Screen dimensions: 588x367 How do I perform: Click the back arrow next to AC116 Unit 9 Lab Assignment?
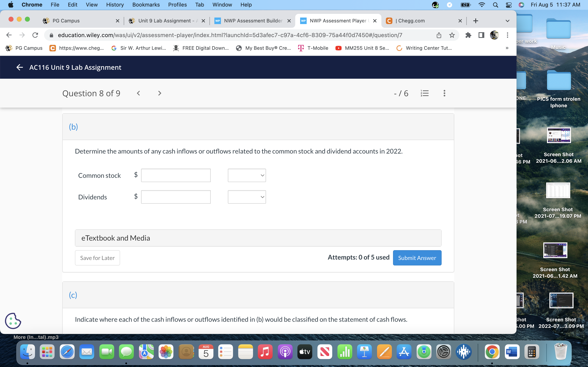(19, 67)
